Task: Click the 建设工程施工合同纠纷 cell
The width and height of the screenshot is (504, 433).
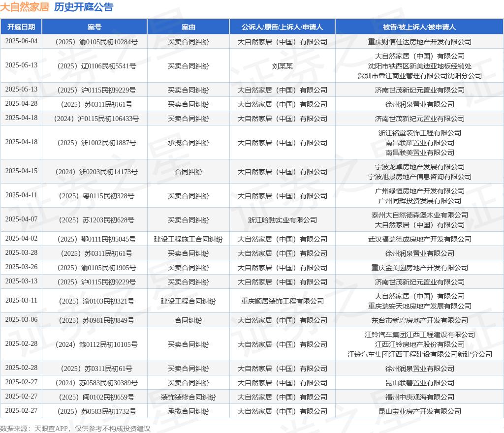Action: (x=189, y=239)
